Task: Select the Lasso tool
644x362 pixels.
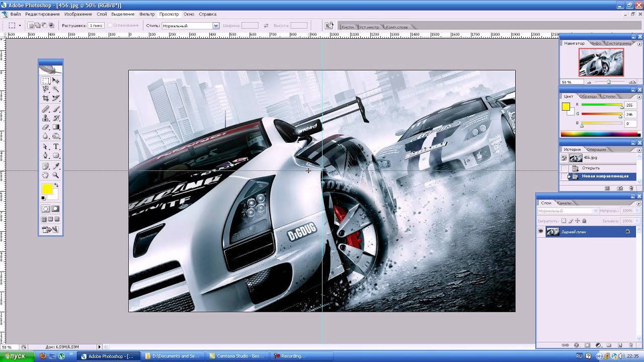Action: pos(45,89)
